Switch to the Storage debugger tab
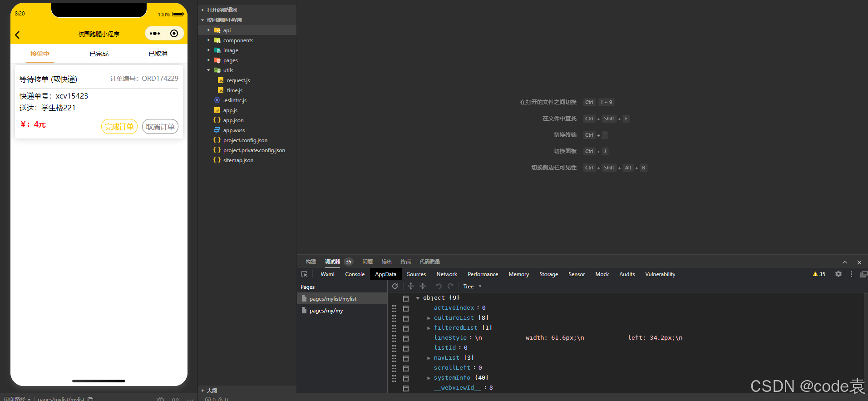The height and width of the screenshot is (401, 868). tap(548, 274)
